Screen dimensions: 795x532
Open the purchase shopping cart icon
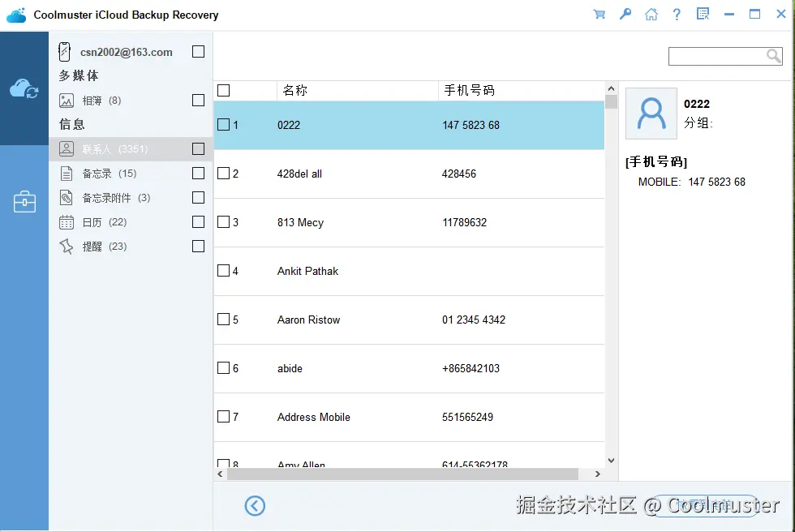(599, 14)
